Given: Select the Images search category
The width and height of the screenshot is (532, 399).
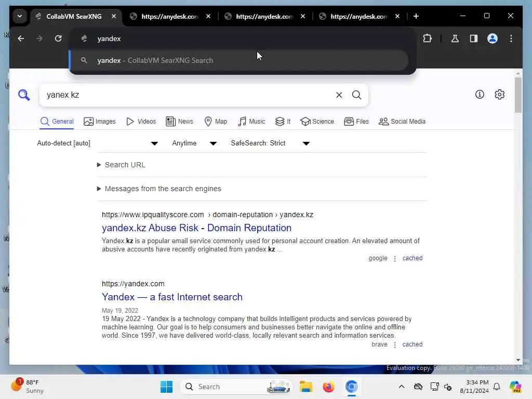Looking at the screenshot, I should [100, 122].
